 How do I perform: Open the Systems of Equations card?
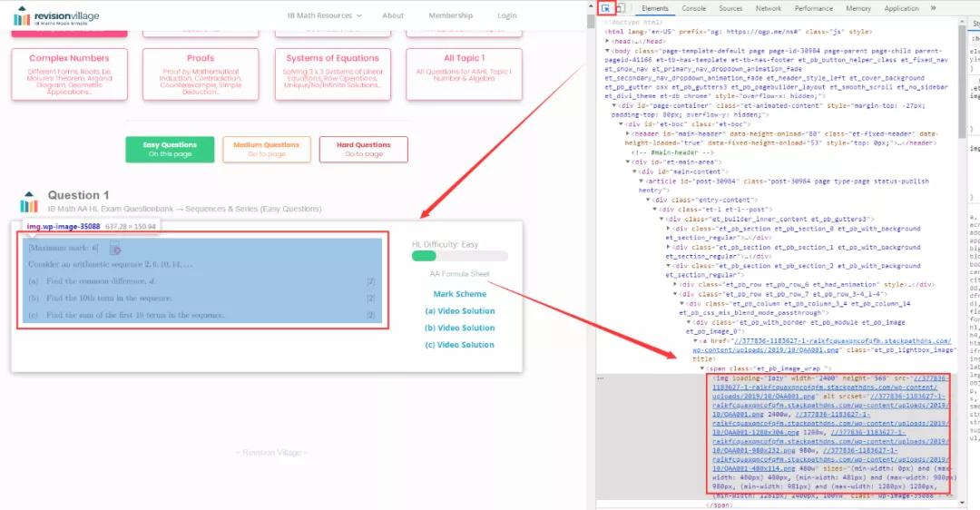[x=332, y=74]
